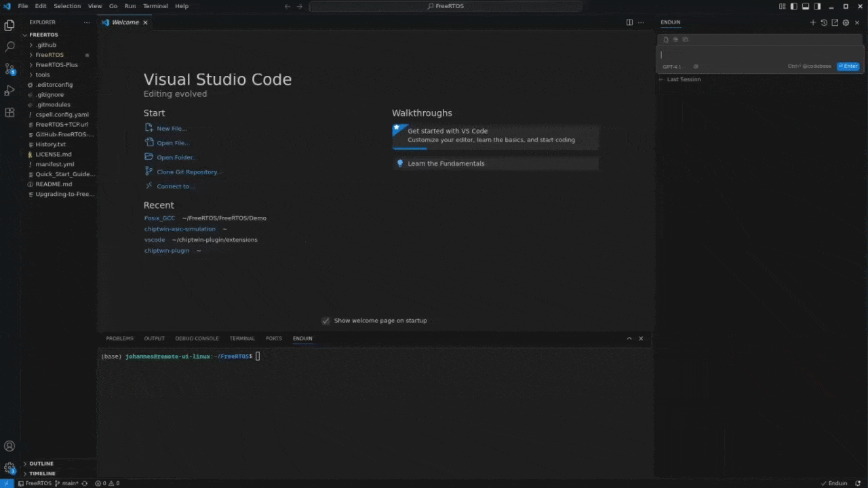The image size is (868, 488).
Task: Click the file attachment icon in Enduin input
Action: (x=666, y=39)
